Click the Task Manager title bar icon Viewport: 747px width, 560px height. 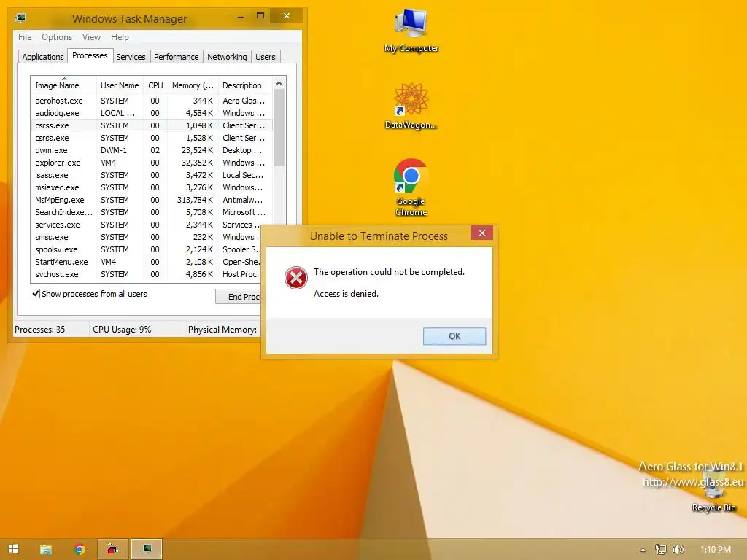(x=20, y=18)
